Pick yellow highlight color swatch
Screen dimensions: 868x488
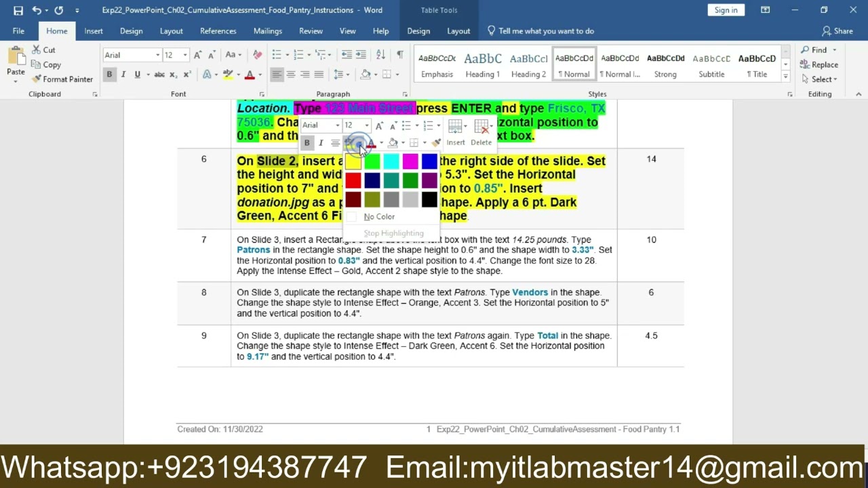point(353,161)
